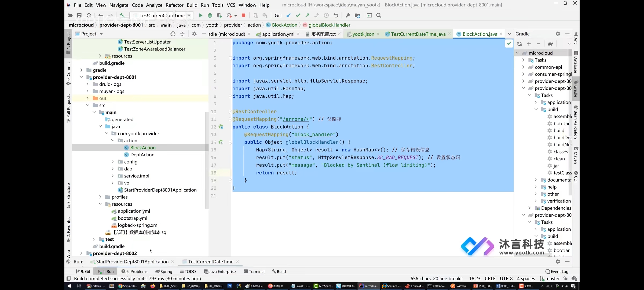Open the 6: Problems tool window
Image resolution: width=644 pixels, height=290 pixels.
tap(134, 271)
